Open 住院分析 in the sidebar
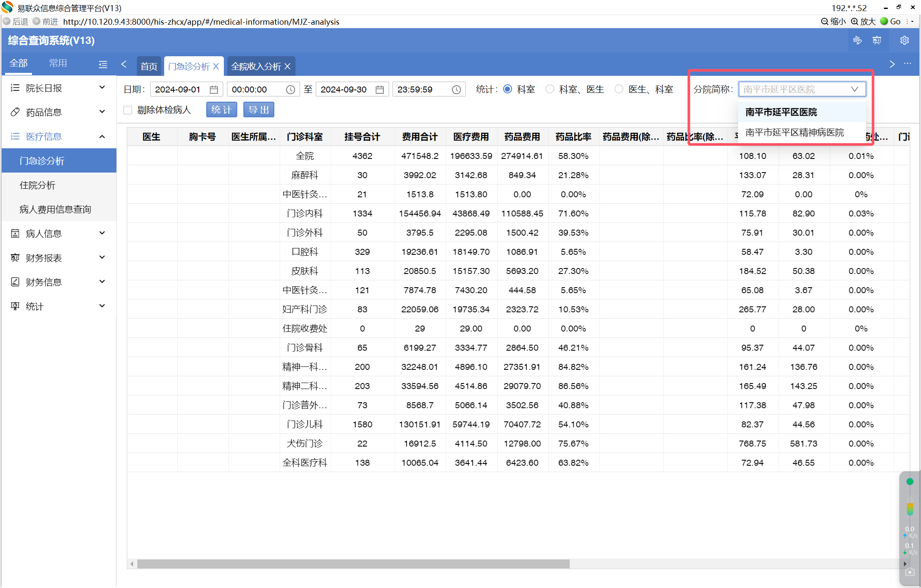The height and width of the screenshot is (588, 921). [38, 185]
